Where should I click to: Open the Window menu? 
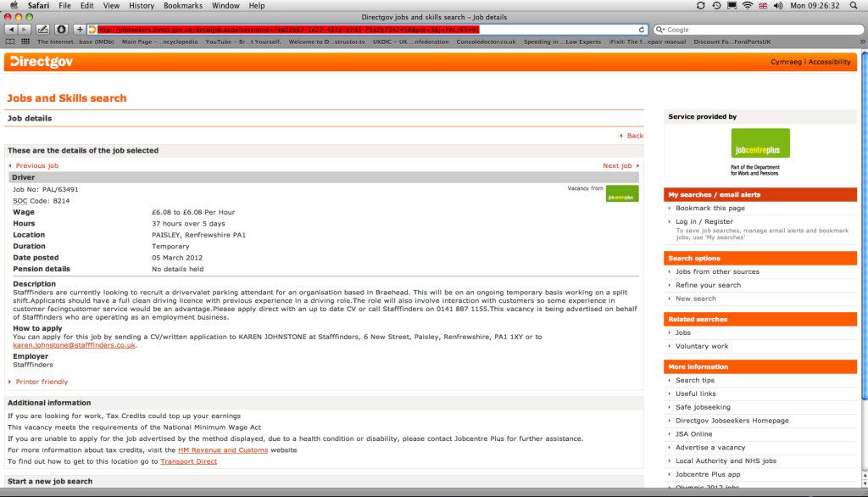(x=225, y=6)
